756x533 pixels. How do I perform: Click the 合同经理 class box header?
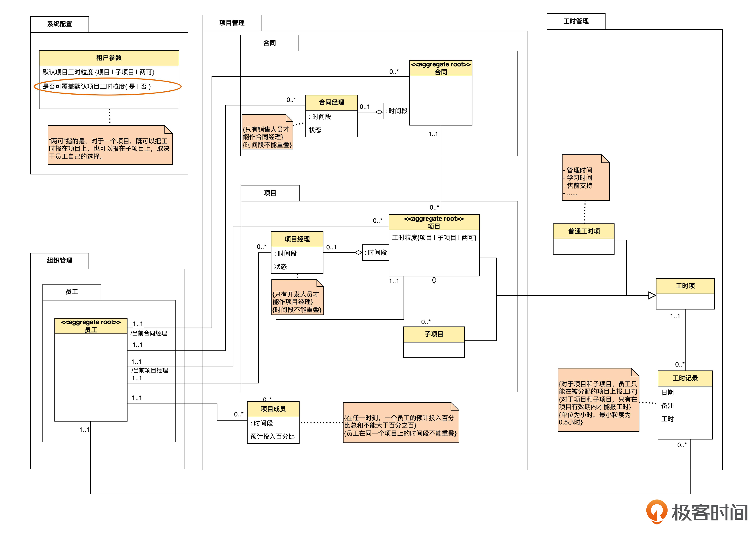click(331, 102)
